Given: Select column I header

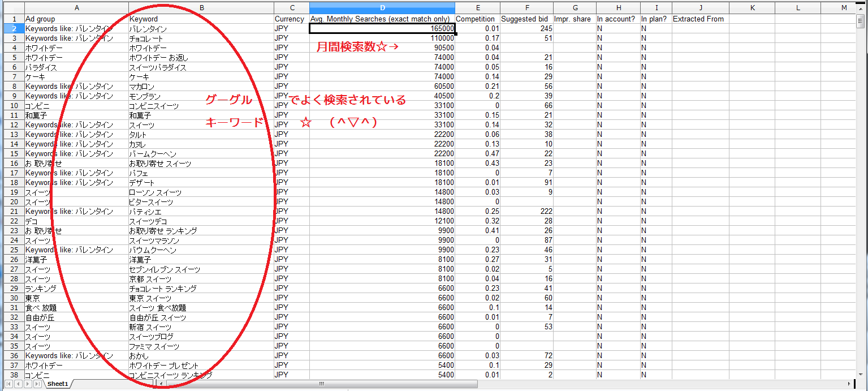Looking at the screenshot, I should [x=656, y=7].
